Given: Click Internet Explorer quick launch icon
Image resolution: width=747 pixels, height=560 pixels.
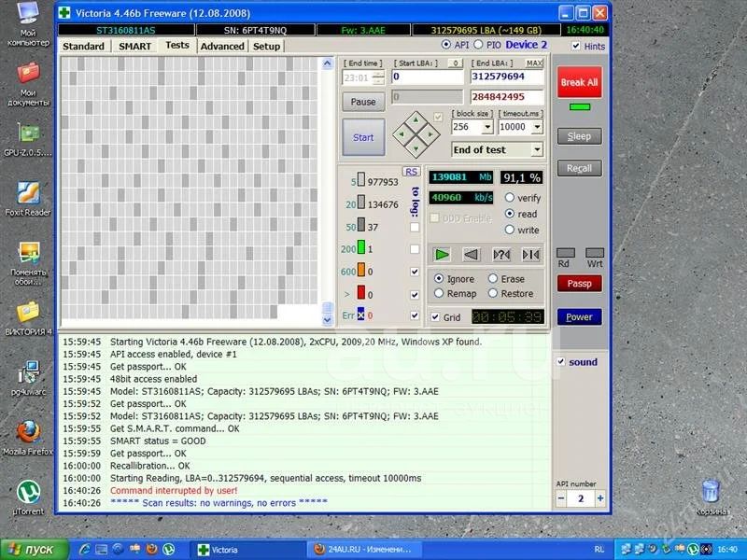Looking at the screenshot, I should tap(85, 549).
